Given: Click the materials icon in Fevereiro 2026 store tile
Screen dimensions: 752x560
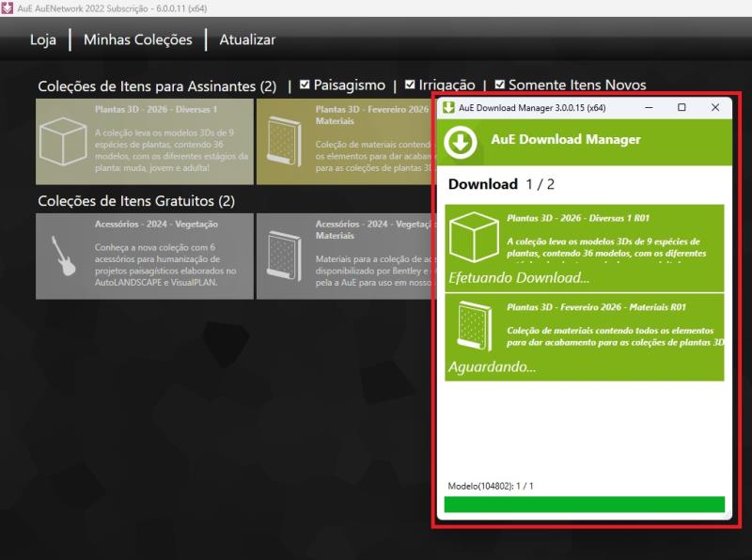Looking at the screenshot, I should pyautogui.click(x=285, y=142).
